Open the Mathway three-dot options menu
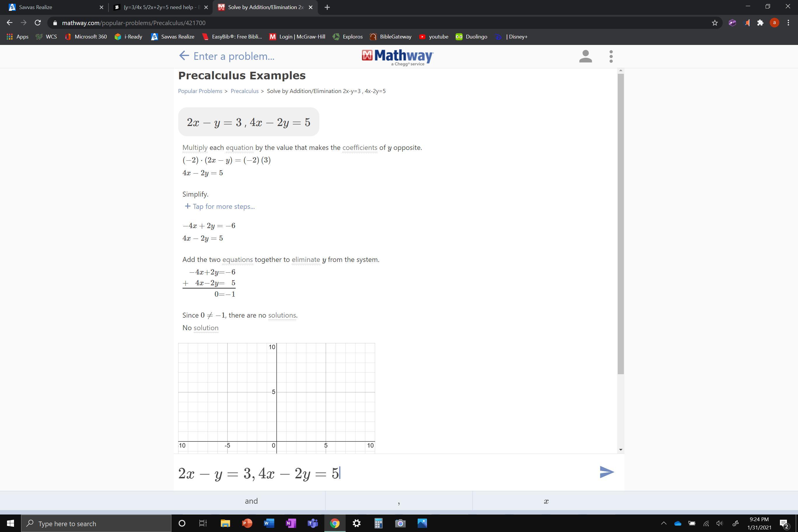798x532 pixels. pos(611,56)
